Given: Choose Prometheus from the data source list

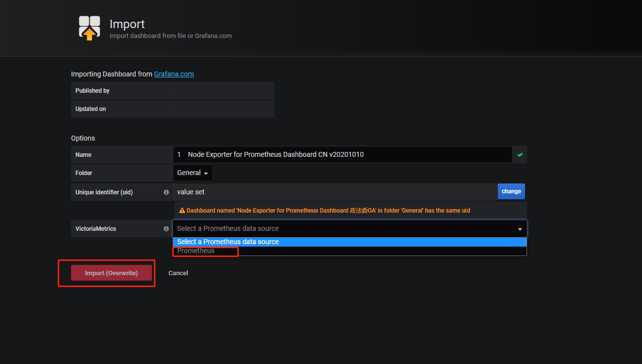Looking at the screenshot, I should (349, 251).
